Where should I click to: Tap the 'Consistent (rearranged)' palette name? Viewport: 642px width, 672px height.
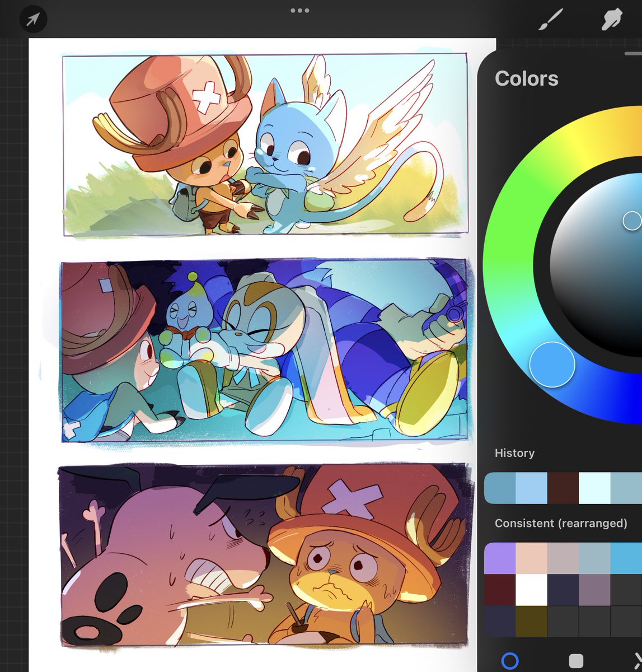(x=561, y=523)
